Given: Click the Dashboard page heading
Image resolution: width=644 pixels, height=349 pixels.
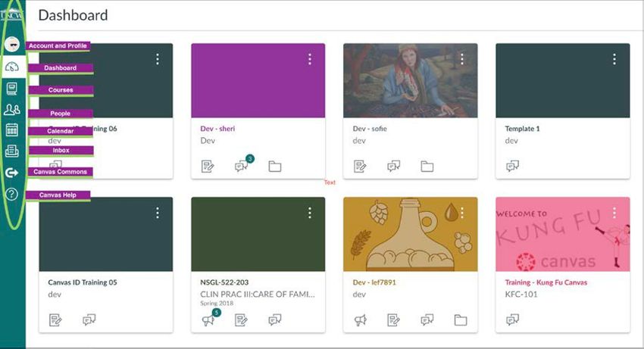Looking at the screenshot, I should [x=73, y=15].
